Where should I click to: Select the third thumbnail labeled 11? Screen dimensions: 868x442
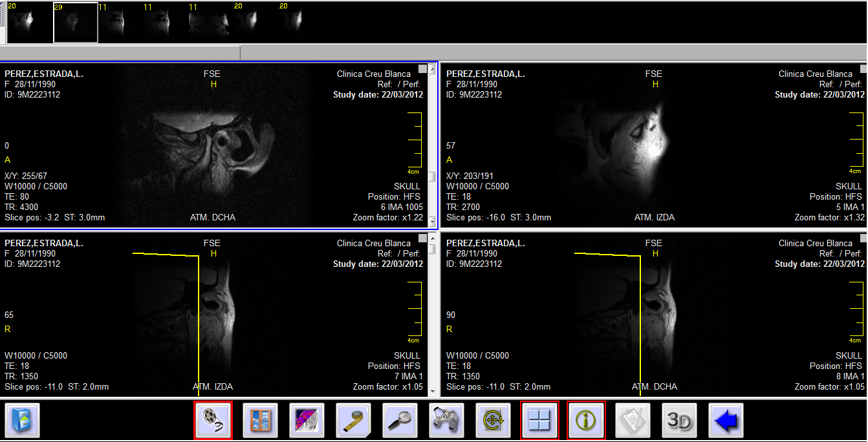coord(120,21)
